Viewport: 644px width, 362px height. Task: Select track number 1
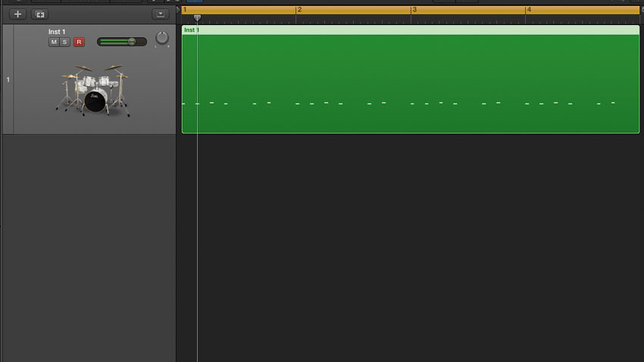(8, 80)
